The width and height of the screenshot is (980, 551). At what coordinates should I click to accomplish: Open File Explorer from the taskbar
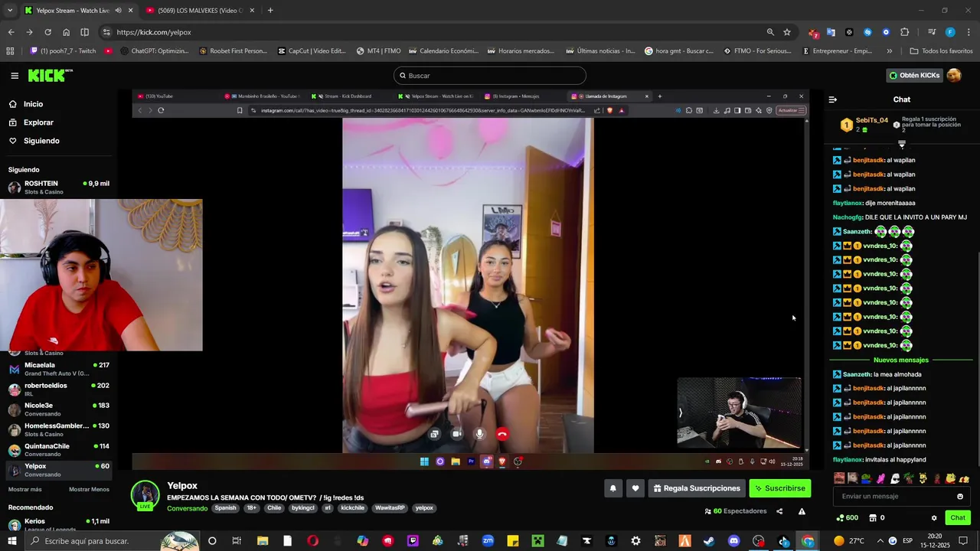(x=263, y=541)
